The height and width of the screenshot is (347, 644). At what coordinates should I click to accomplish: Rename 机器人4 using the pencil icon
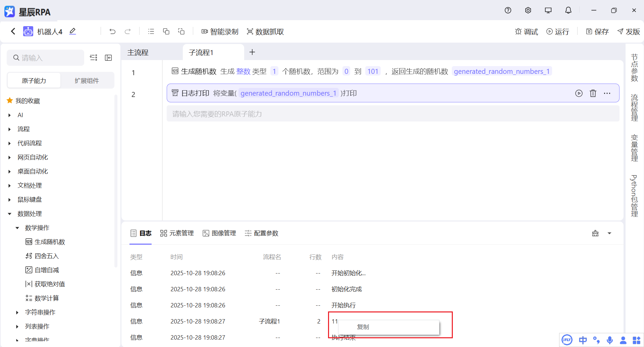tap(72, 31)
